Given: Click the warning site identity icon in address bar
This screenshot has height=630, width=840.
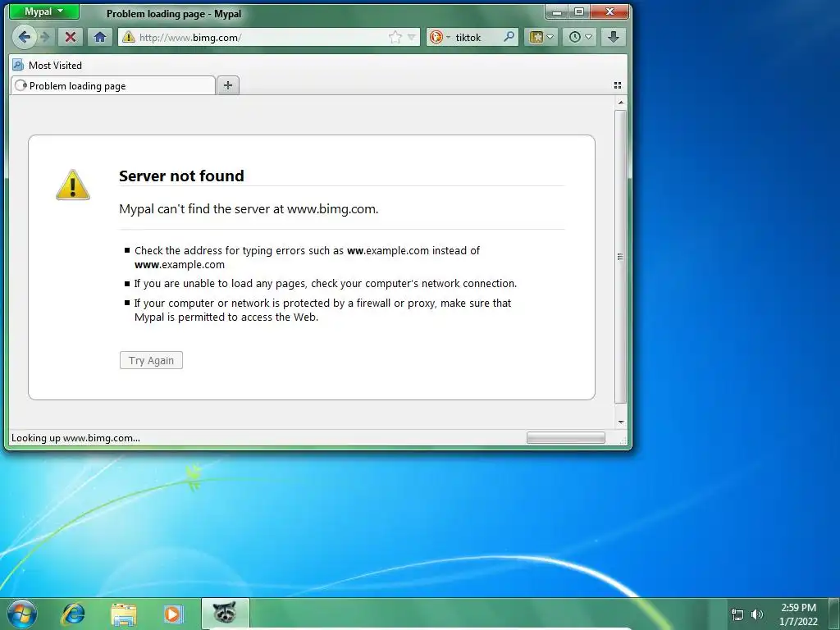Looking at the screenshot, I should tap(128, 37).
